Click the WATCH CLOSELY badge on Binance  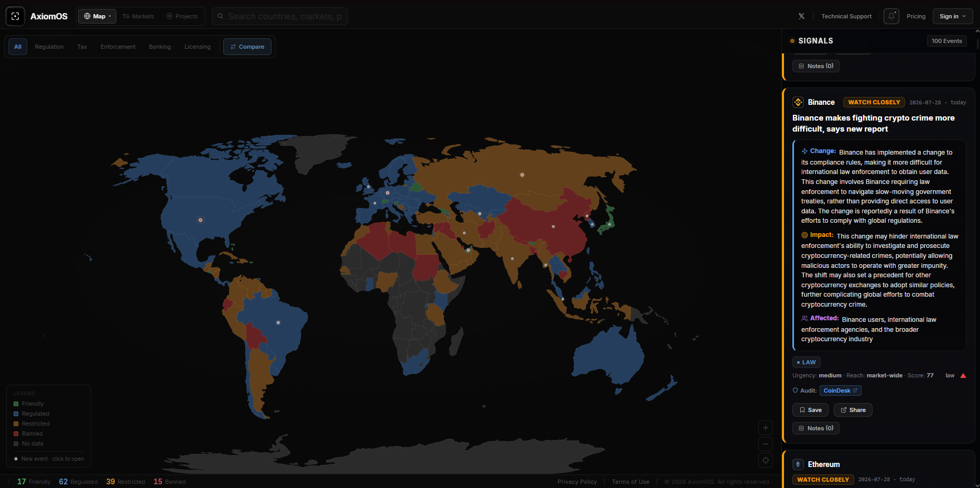pyautogui.click(x=874, y=102)
